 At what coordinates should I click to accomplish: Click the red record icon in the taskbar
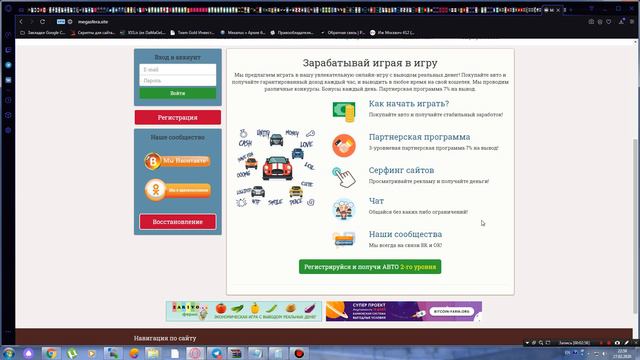click(299, 353)
